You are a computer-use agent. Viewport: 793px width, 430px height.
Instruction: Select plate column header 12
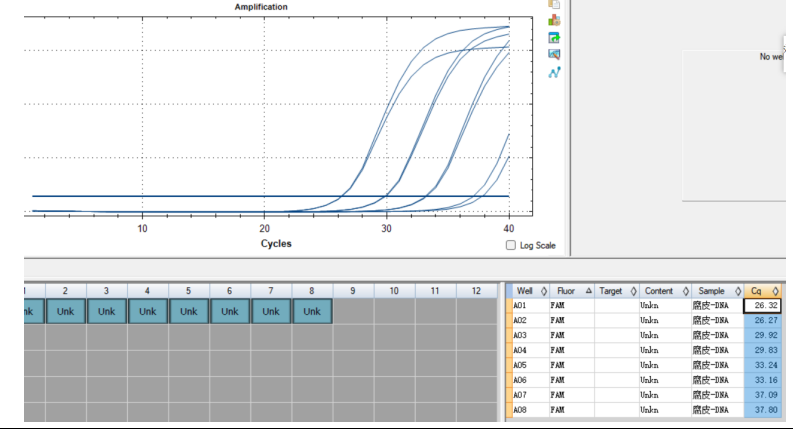pyautogui.click(x=476, y=291)
